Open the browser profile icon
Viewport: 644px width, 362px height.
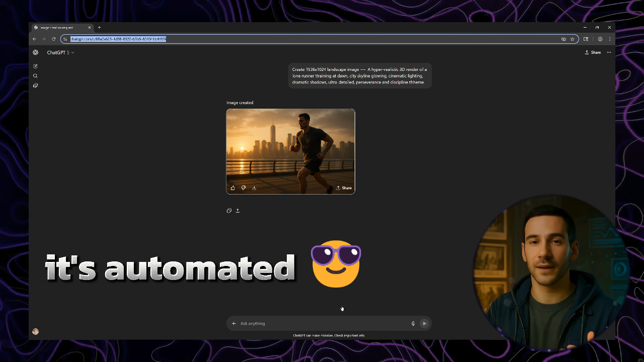click(600, 39)
